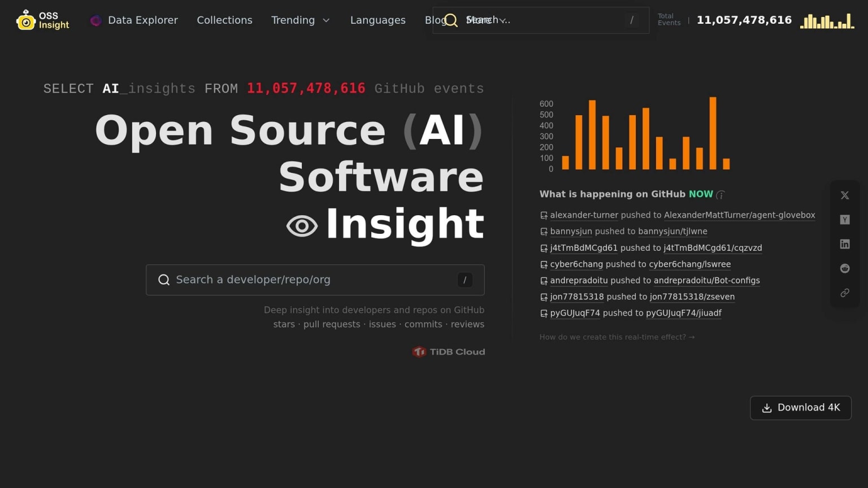This screenshot has height=488, width=868.
Task: Click the navbar search magnifier icon
Action: tap(451, 20)
